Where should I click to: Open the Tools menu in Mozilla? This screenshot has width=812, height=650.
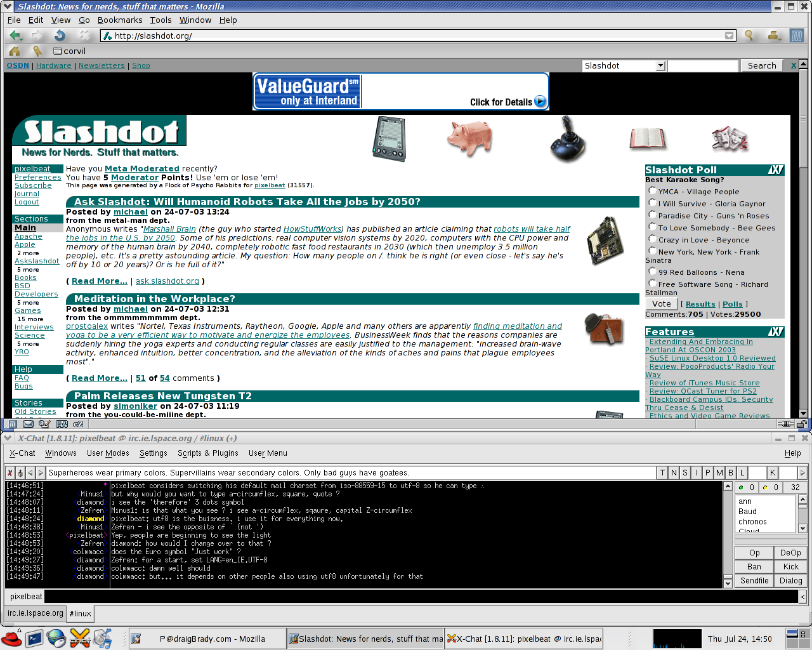pyautogui.click(x=160, y=20)
